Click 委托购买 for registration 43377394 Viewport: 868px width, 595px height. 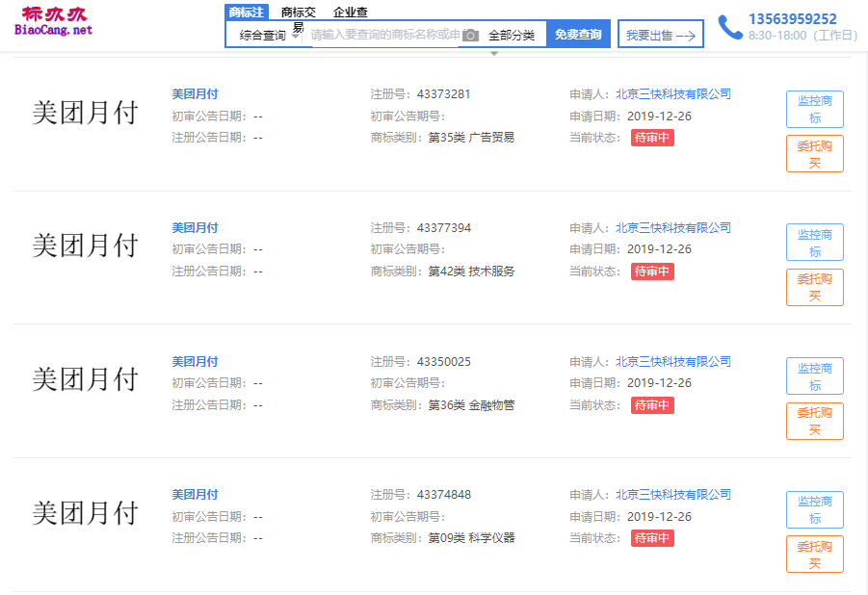(x=815, y=287)
